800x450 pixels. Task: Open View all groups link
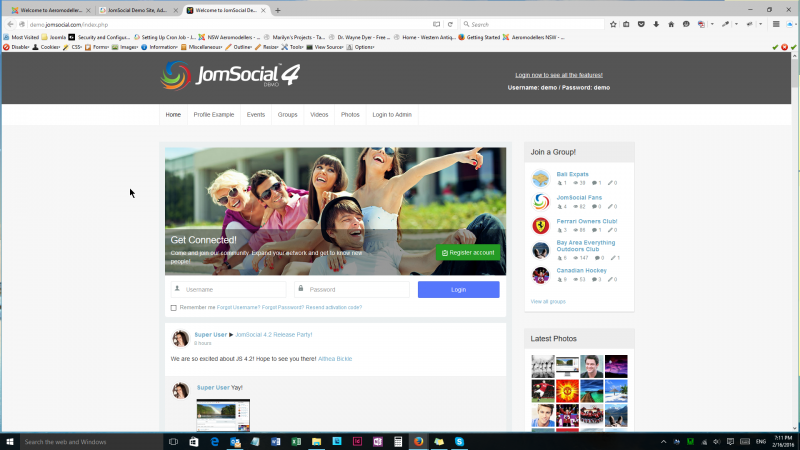point(548,302)
